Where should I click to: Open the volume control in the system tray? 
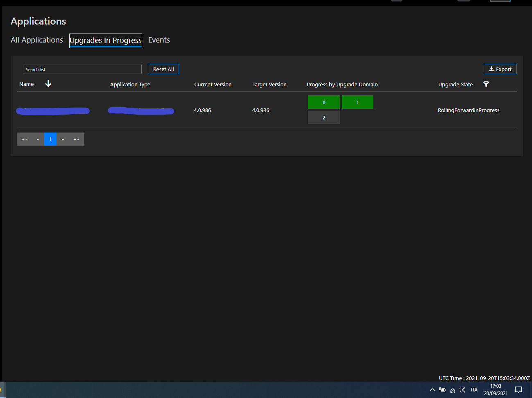(x=462, y=389)
